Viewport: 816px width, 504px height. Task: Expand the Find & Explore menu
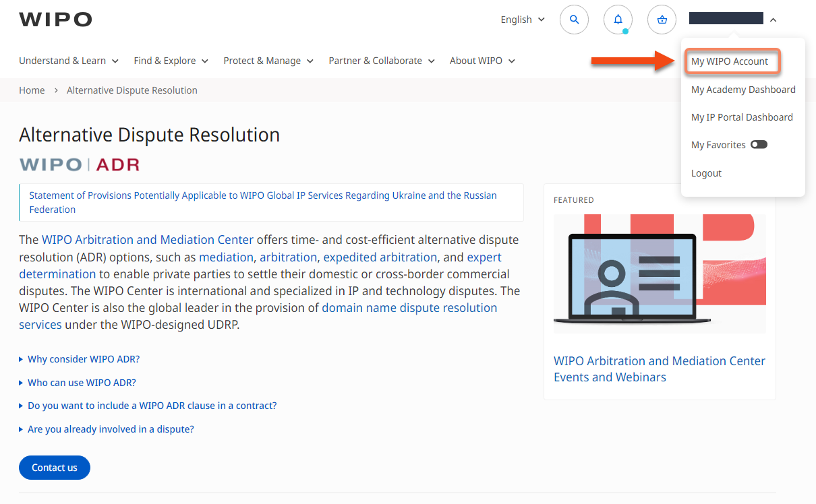coord(171,61)
